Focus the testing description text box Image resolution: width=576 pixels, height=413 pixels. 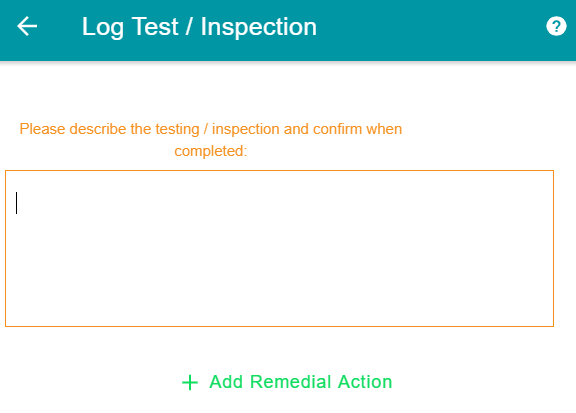[279, 248]
